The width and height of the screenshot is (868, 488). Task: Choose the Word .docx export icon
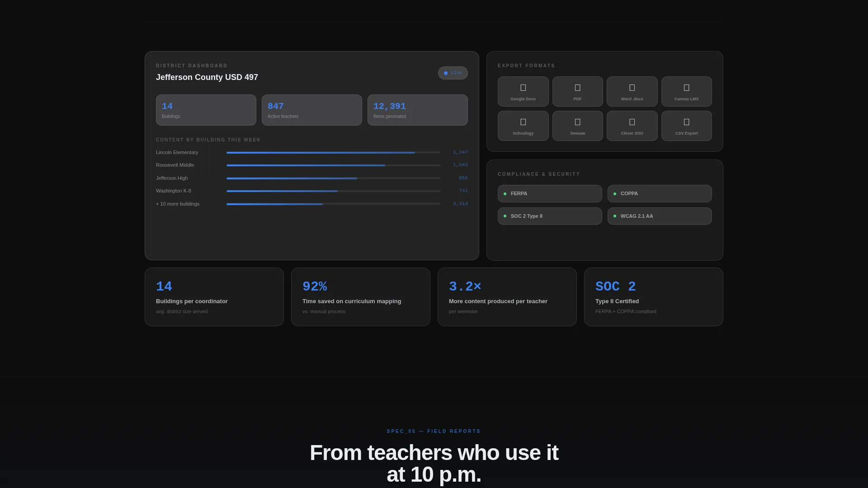(632, 88)
